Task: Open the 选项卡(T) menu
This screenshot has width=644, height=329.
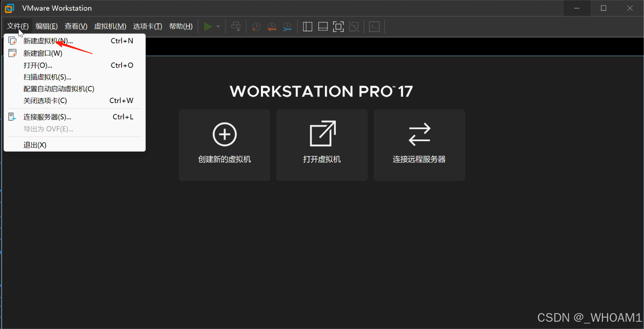Action: click(x=148, y=26)
